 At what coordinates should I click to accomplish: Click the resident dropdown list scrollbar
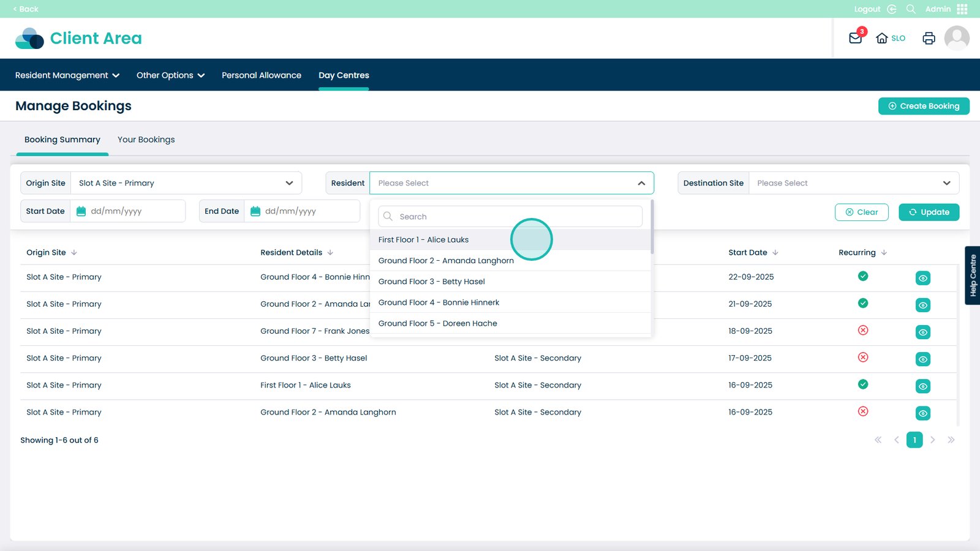(652, 227)
